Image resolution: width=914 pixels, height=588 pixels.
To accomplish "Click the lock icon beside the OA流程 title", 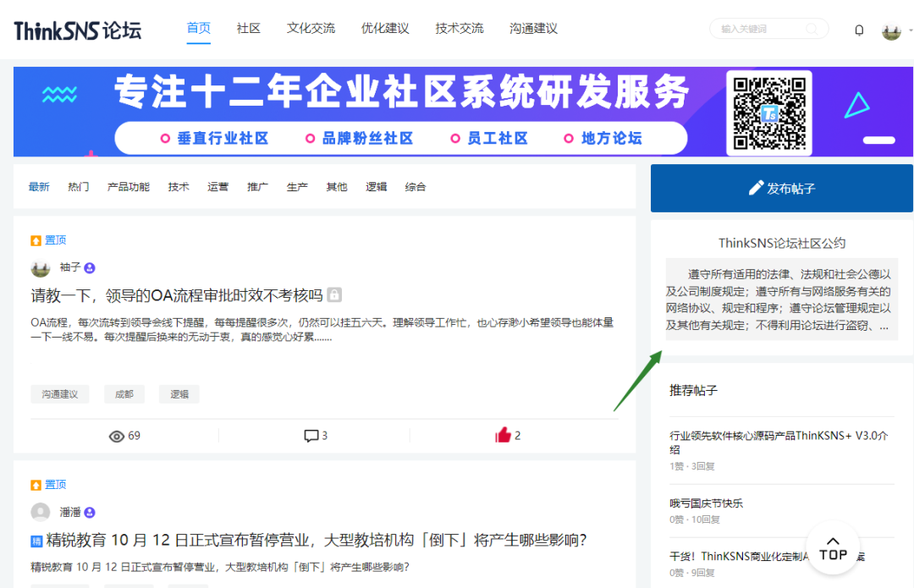I will tap(334, 295).
